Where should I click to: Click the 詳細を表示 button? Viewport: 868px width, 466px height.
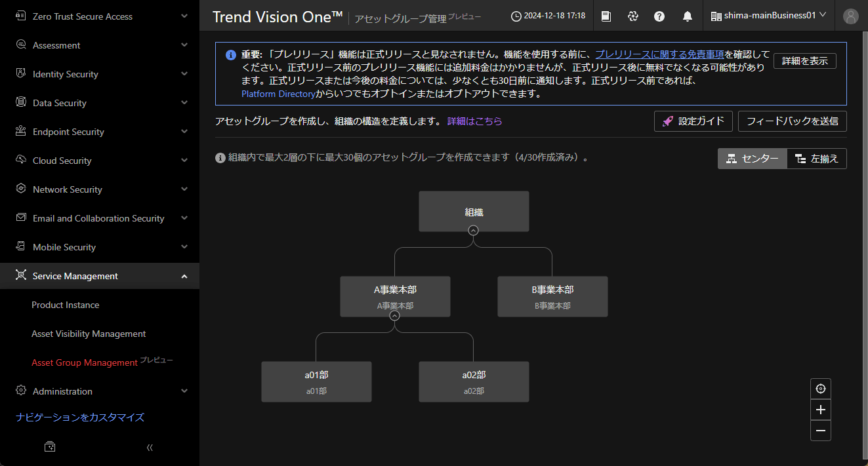(x=805, y=61)
